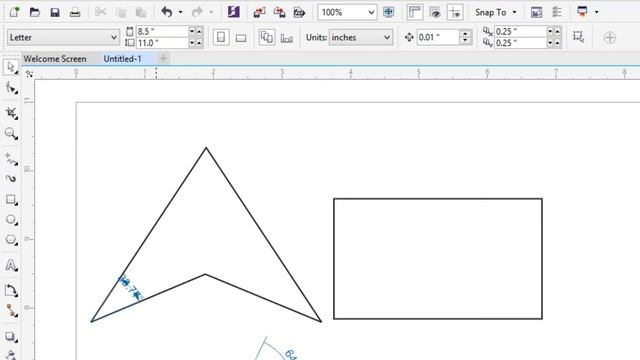Click the Quick Customize plus button

pyautogui.click(x=610, y=38)
